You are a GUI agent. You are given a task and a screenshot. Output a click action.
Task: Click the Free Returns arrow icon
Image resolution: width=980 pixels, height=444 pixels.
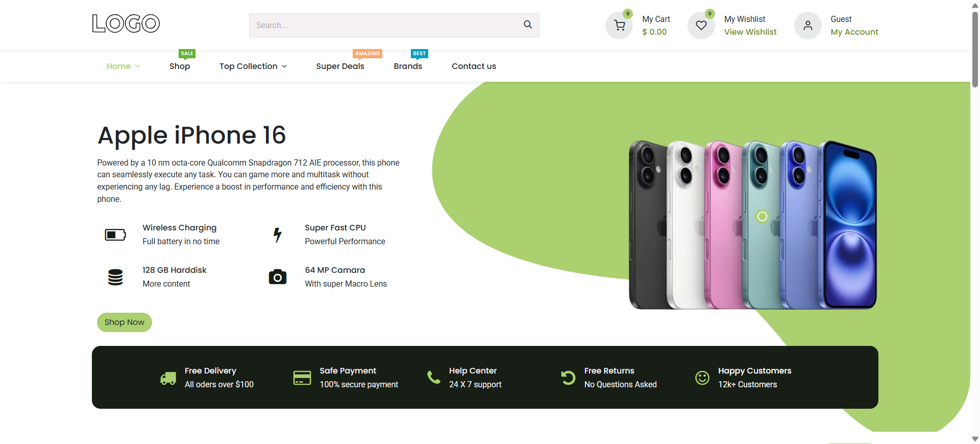568,378
